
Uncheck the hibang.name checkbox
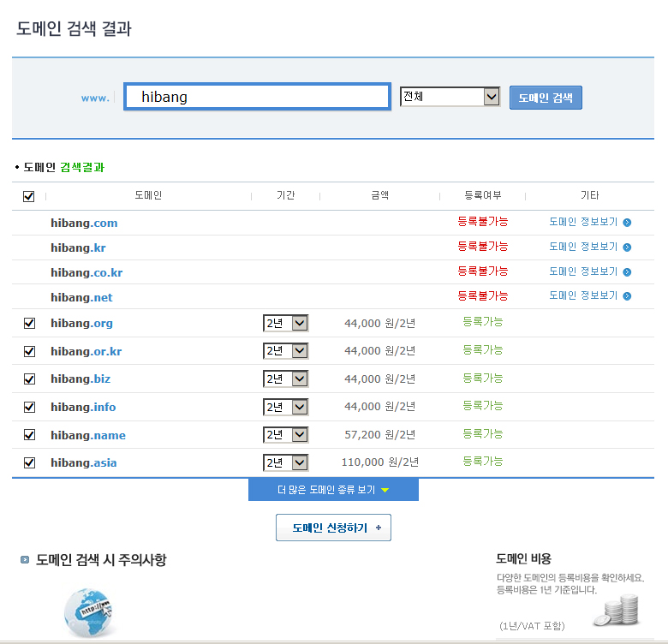(x=29, y=435)
